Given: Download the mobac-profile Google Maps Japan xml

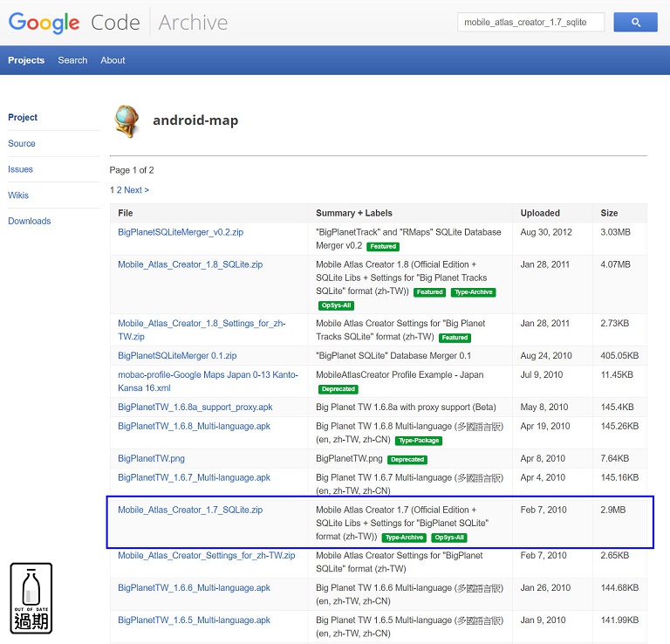Looking at the screenshot, I should pos(209,381).
